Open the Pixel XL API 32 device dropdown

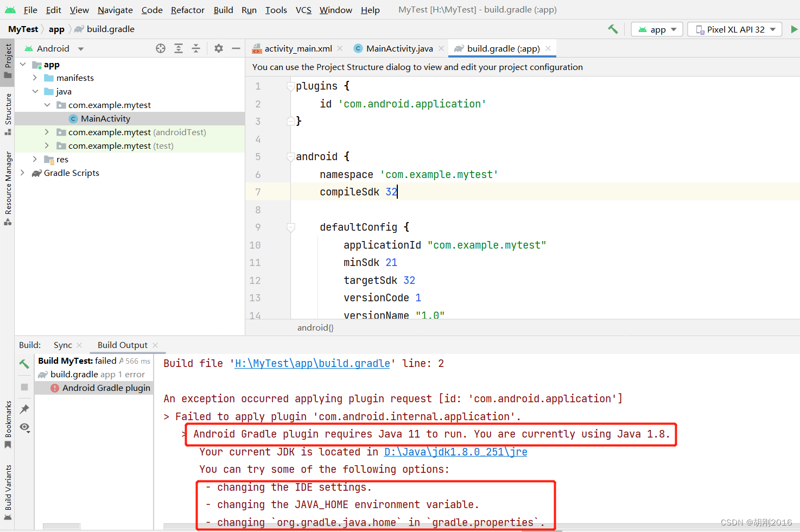(x=735, y=29)
